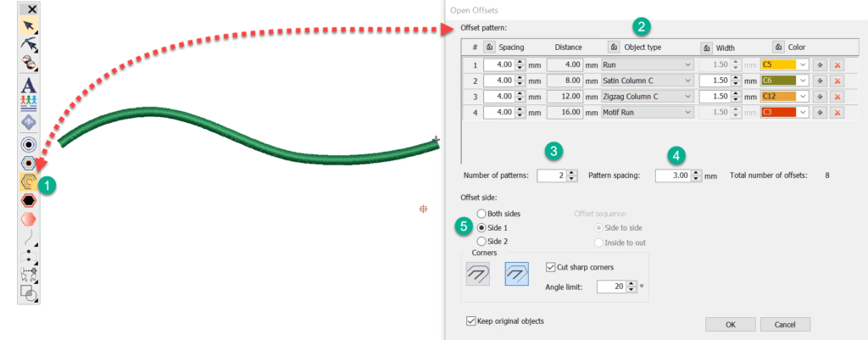The image size is (868, 340).
Task: Click the Pattern spacing input field
Action: pos(667,176)
